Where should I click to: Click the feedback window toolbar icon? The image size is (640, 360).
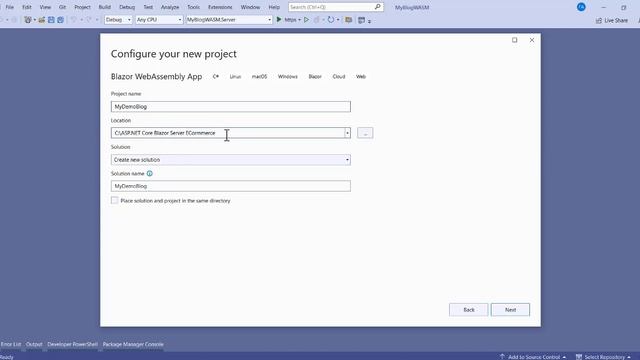(x=361, y=20)
